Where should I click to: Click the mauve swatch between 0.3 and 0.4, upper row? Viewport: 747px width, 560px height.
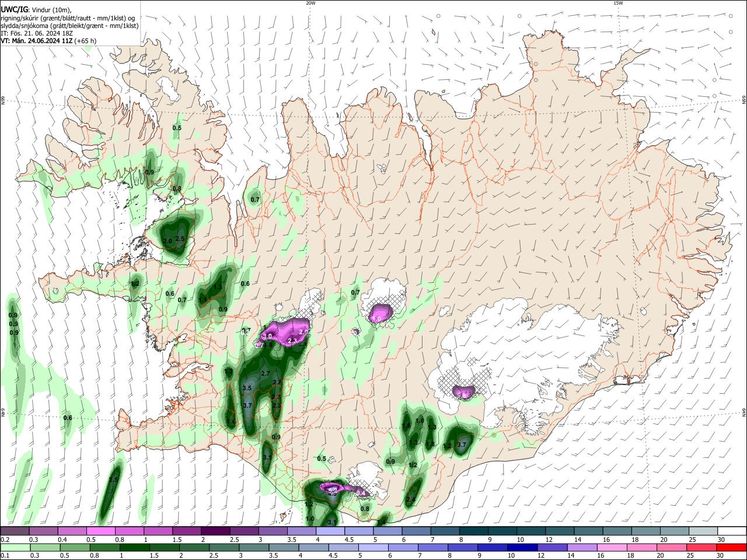(44, 531)
